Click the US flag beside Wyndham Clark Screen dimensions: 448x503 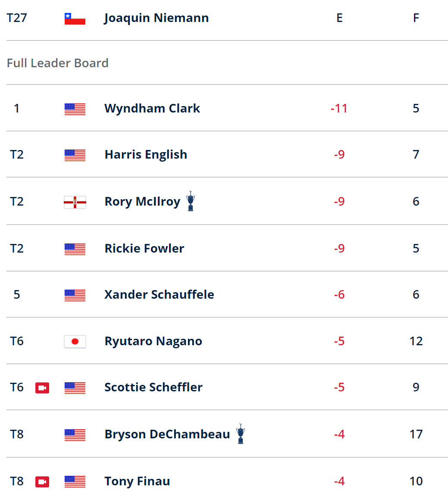click(x=75, y=109)
